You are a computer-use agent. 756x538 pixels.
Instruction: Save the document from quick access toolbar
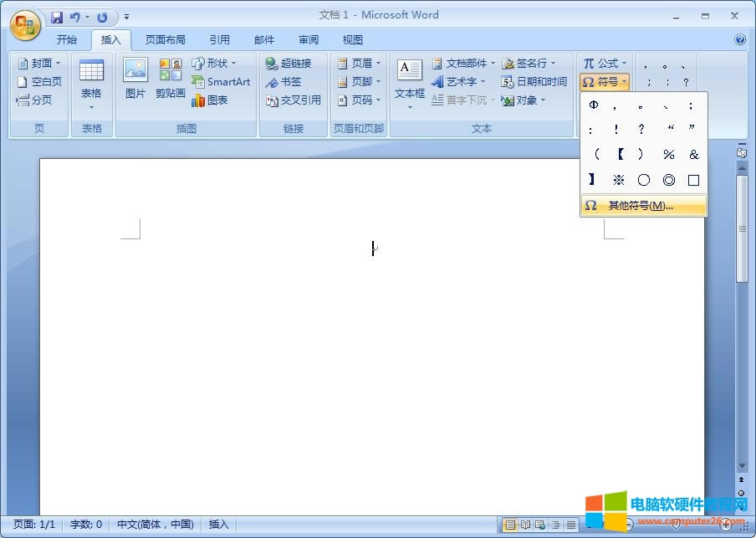click(x=57, y=17)
